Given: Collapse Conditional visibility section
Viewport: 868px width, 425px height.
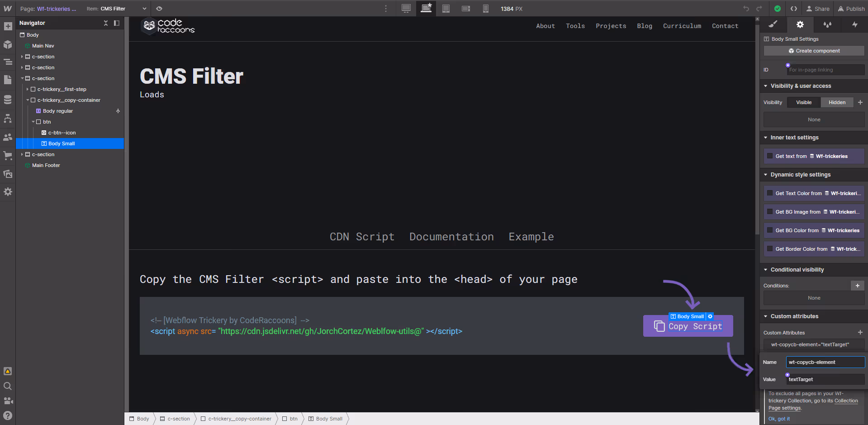Looking at the screenshot, I should click(766, 270).
